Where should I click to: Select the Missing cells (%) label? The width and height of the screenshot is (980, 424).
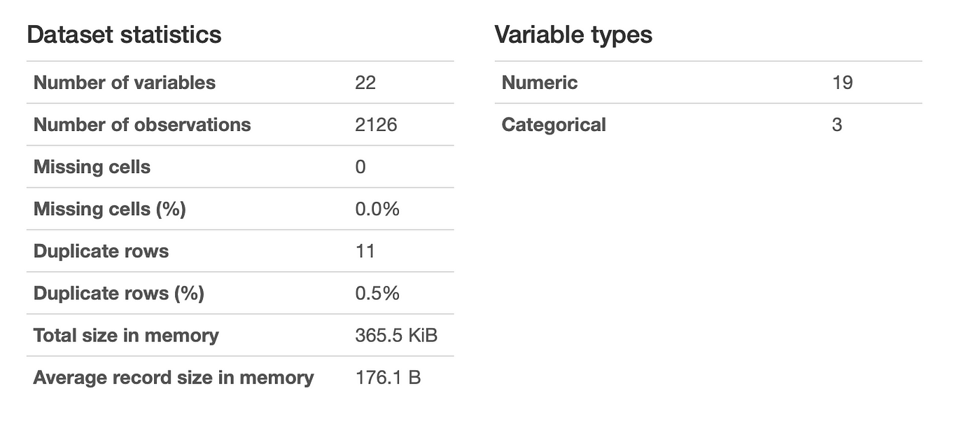pyautogui.click(x=109, y=209)
